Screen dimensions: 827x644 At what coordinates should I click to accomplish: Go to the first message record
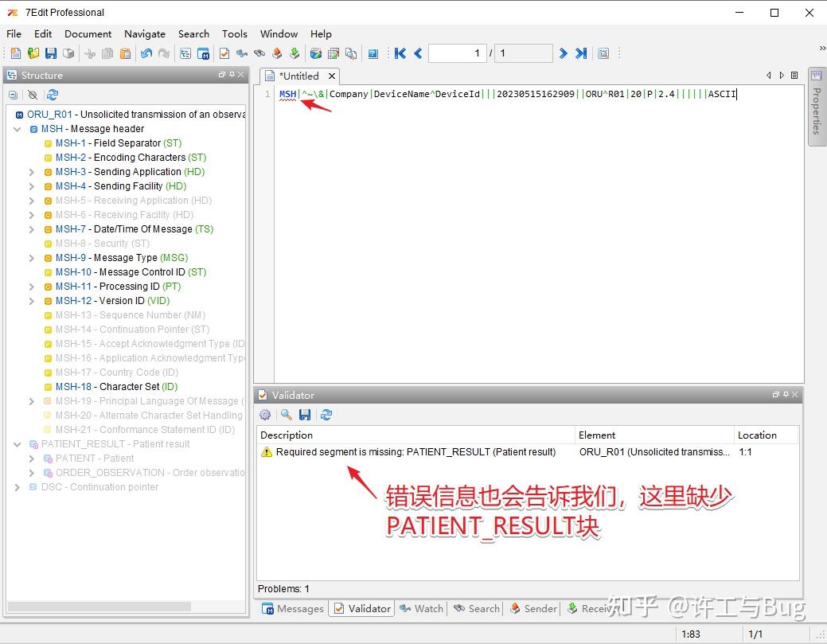(x=400, y=53)
